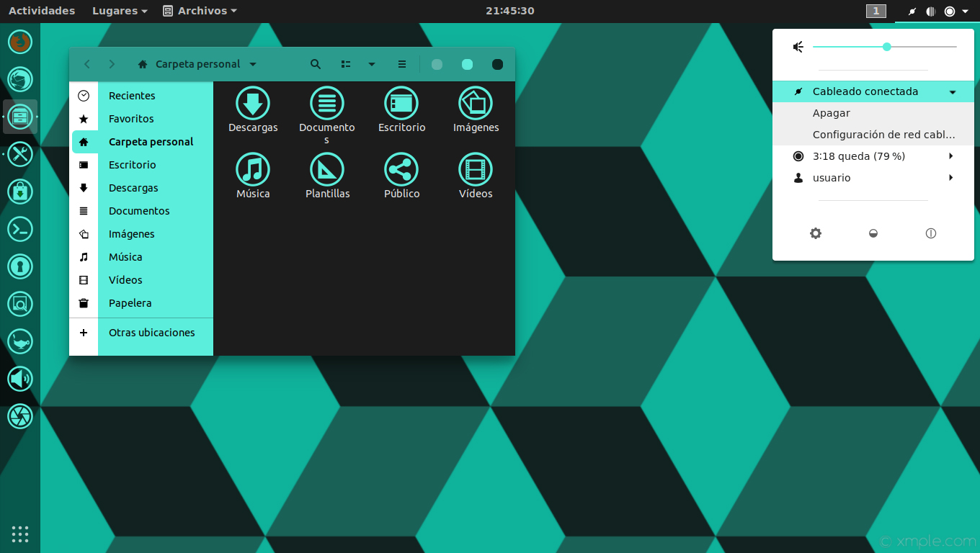The image size is (980, 553).
Task: Select Música in the sidebar
Action: click(141, 257)
